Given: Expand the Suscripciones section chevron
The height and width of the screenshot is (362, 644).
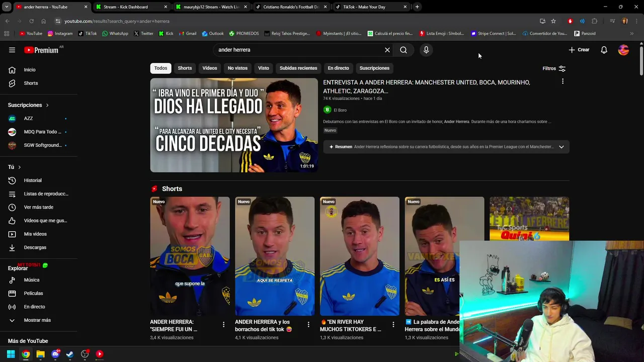Looking at the screenshot, I should pyautogui.click(x=47, y=105).
